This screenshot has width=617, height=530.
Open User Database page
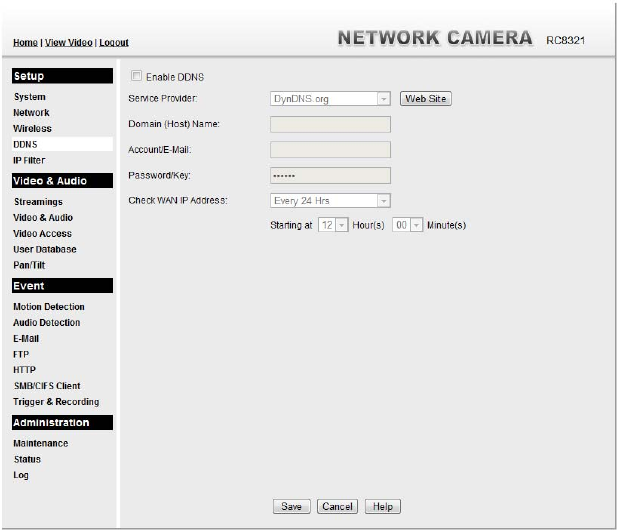tap(45, 249)
